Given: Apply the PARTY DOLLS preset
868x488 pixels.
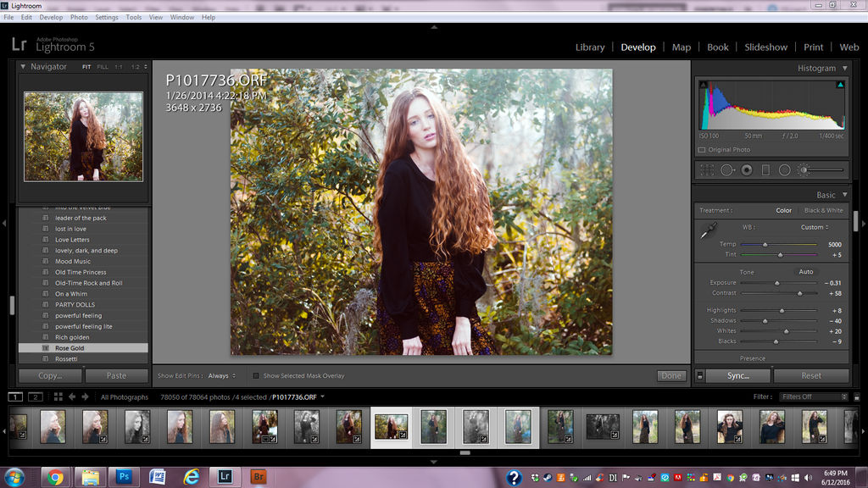Looking at the screenshot, I should [x=83, y=304].
